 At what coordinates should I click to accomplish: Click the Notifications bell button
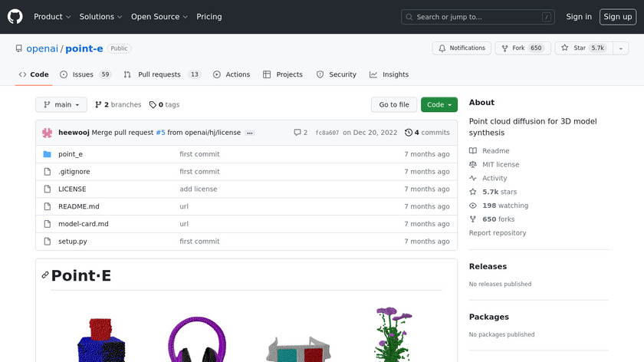pos(462,48)
